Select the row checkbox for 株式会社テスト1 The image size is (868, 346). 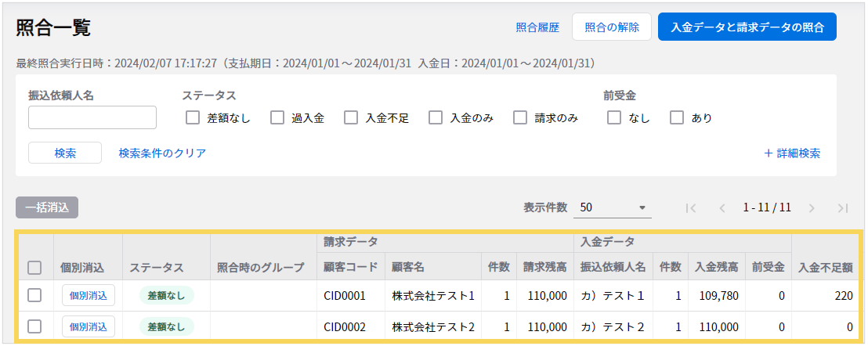pos(34,295)
